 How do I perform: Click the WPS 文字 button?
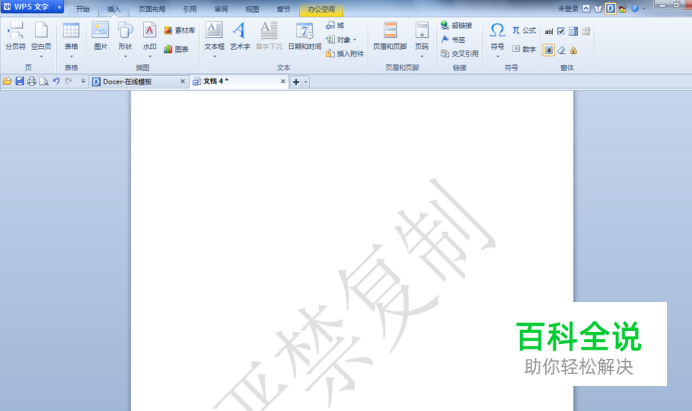click(x=28, y=7)
